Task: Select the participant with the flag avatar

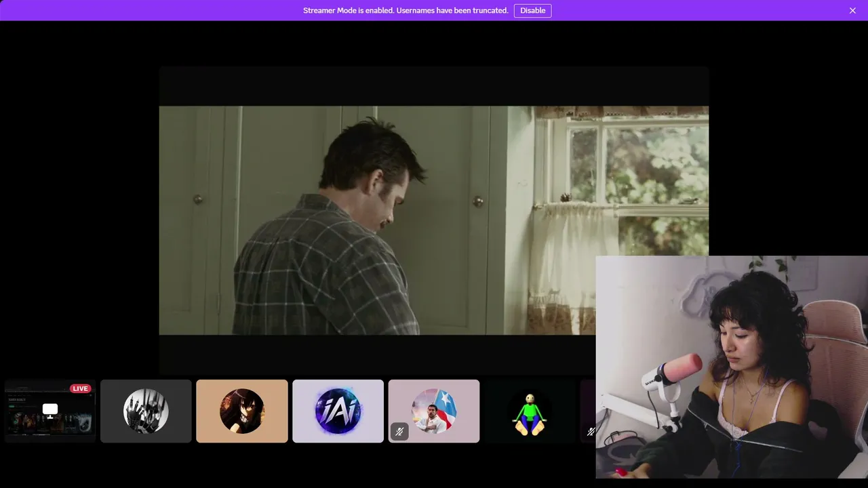Action: (x=434, y=411)
